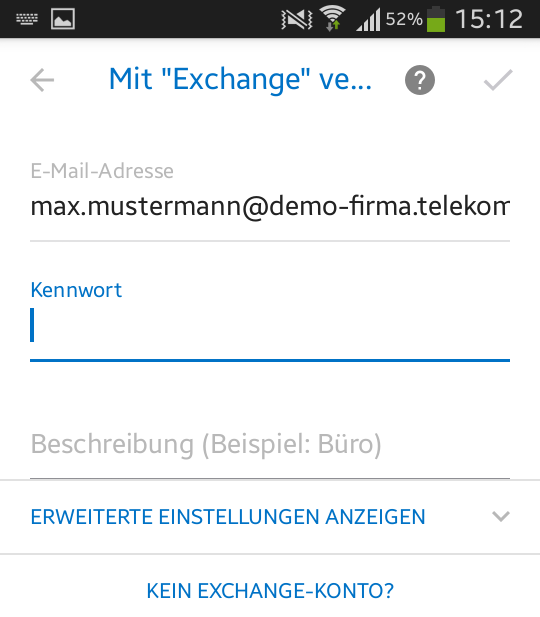Tap the back arrow icon

42,80
